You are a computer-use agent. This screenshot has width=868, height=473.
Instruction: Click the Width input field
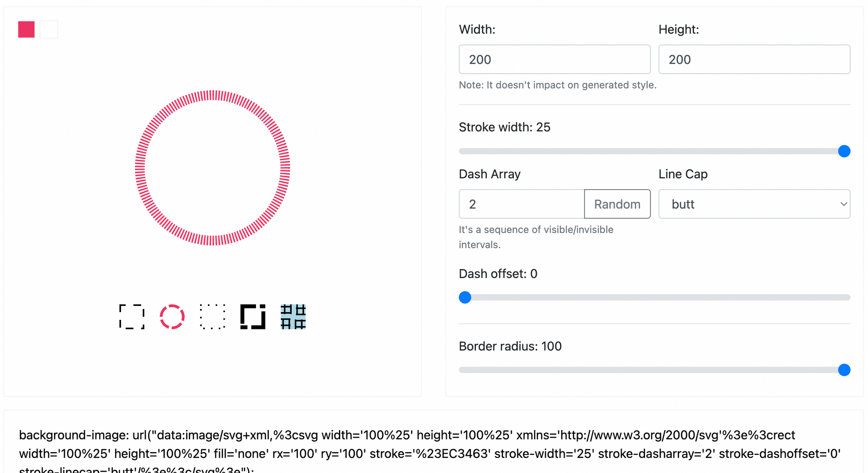[x=554, y=59]
